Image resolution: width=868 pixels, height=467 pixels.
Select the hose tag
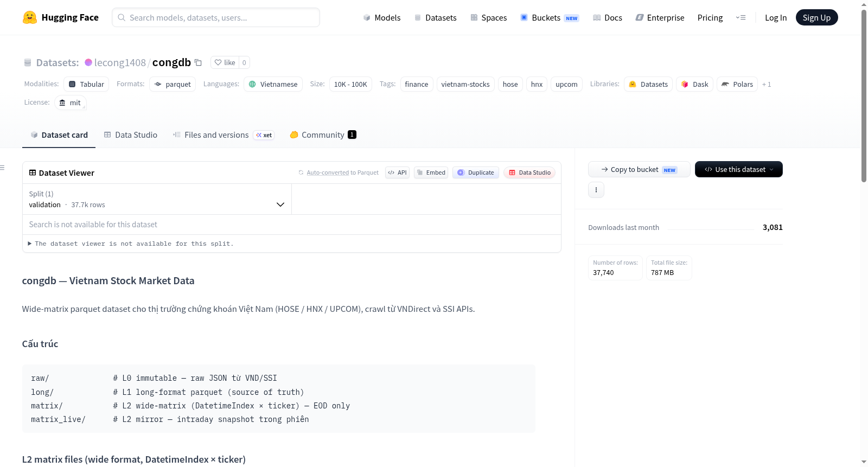tap(510, 84)
